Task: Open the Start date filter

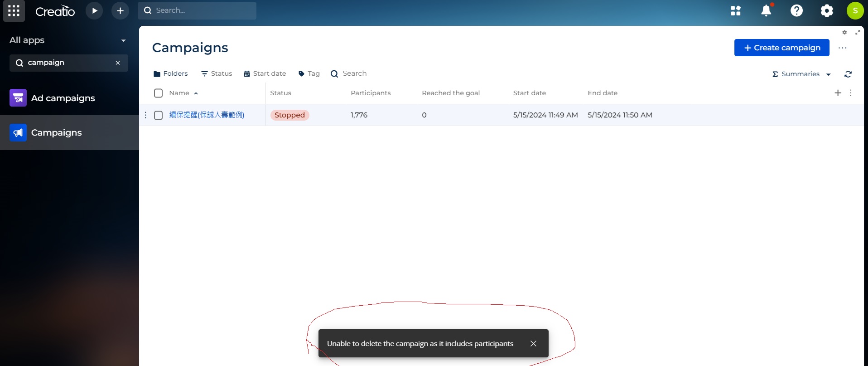Action: point(265,73)
